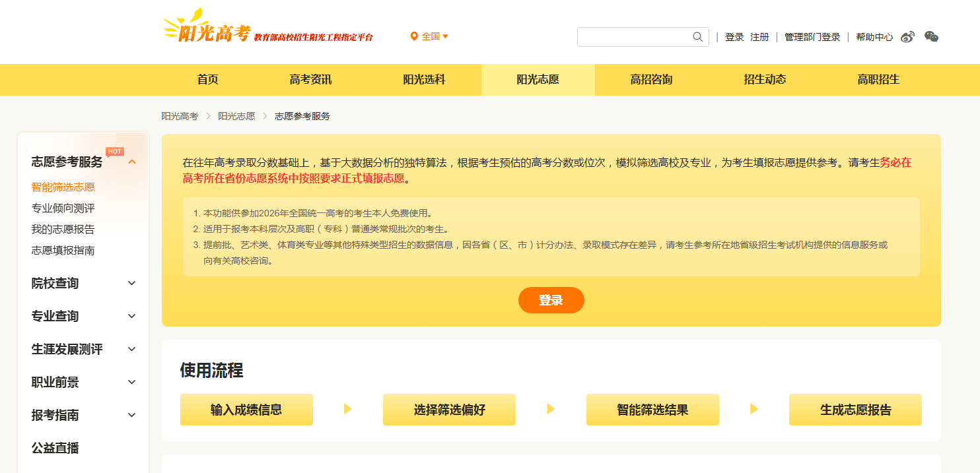Click the 智能筛选结果 step box

[x=652, y=410]
